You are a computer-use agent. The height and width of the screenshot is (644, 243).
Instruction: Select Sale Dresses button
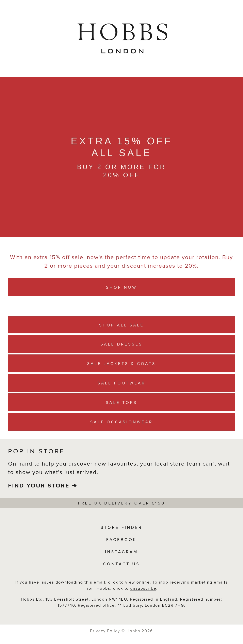121,344
